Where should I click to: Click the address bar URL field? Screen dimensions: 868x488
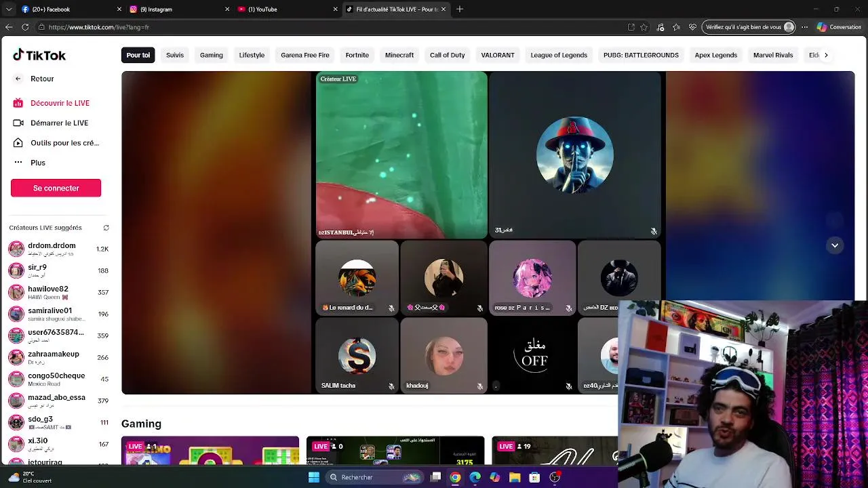tap(332, 27)
